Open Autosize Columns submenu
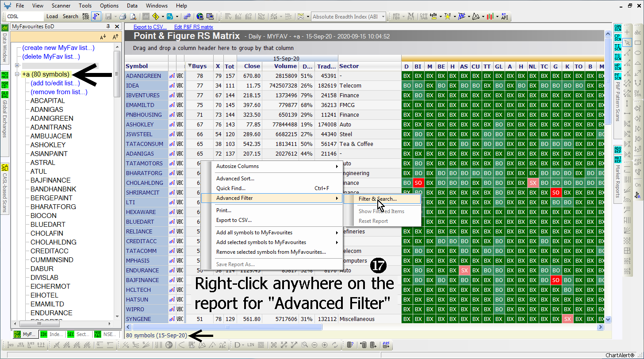Image resolution: width=644 pixels, height=359 pixels. (272, 166)
